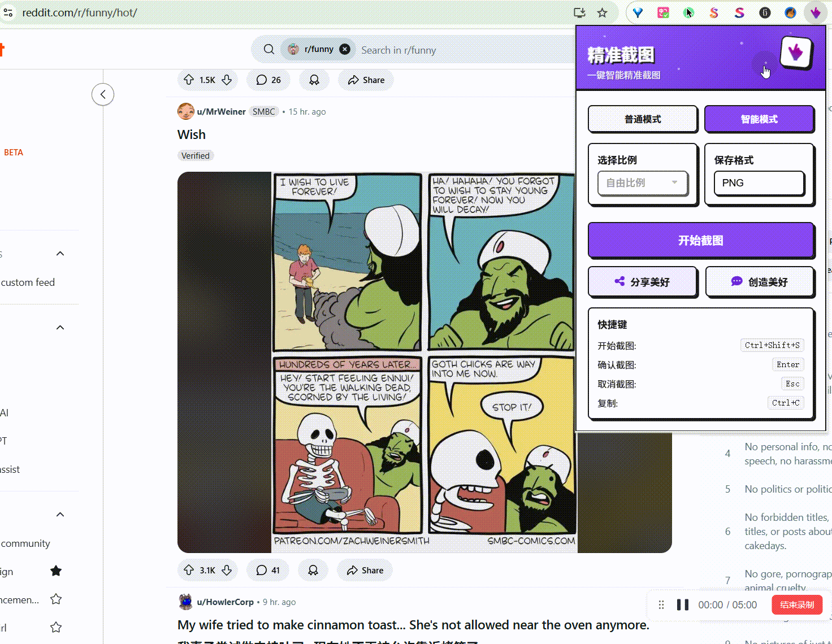This screenshot has height=644, width=832.
Task: Click the 结束录制 end recording button
Action: click(x=797, y=605)
